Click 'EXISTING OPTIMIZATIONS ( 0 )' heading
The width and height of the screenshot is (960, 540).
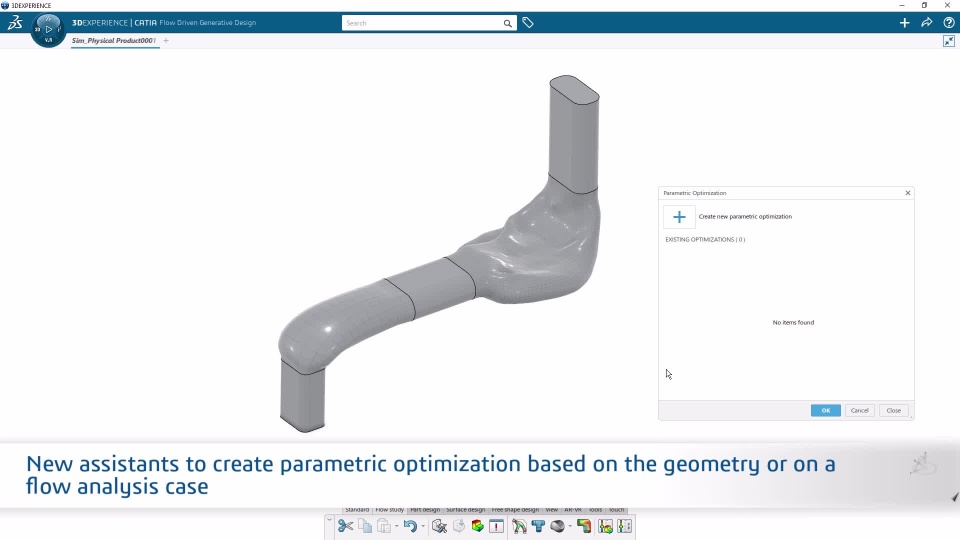705,239
